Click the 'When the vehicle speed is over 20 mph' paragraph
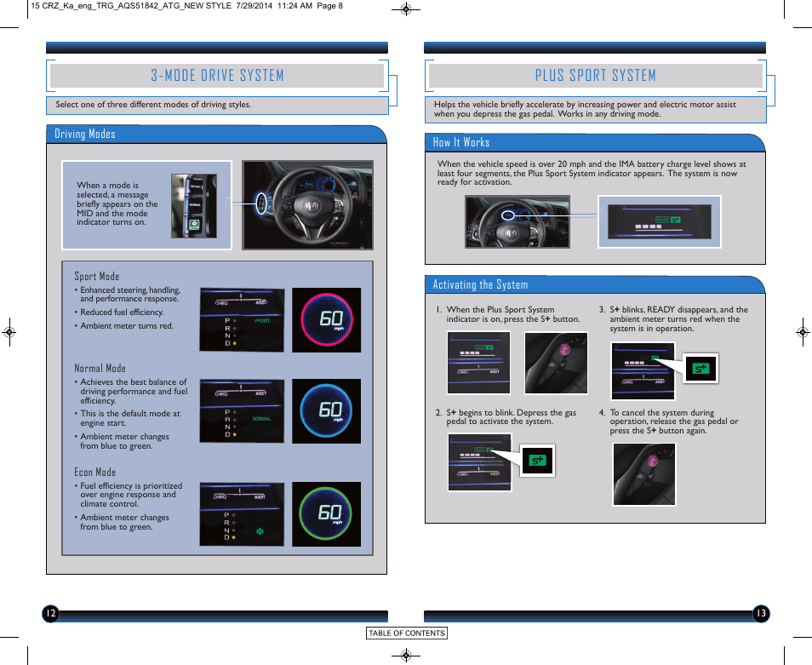 pos(592,173)
